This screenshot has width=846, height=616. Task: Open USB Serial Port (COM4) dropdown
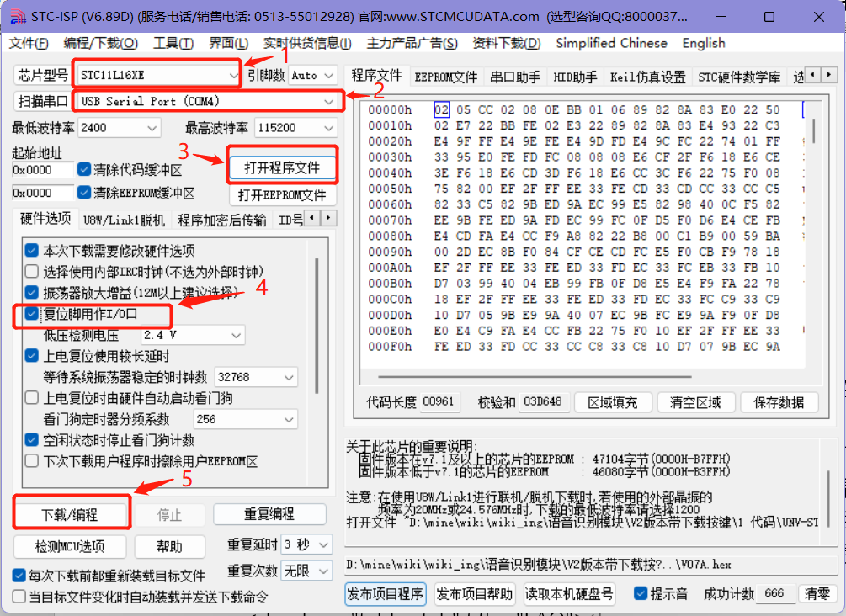(207, 101)
